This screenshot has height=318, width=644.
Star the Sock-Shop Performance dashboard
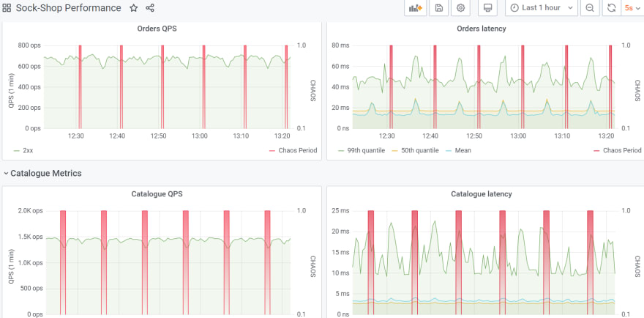tap(133, 8)
